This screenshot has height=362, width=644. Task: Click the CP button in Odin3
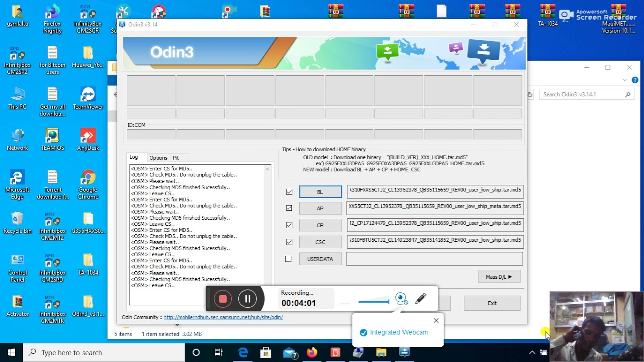(x=320, y=225)
